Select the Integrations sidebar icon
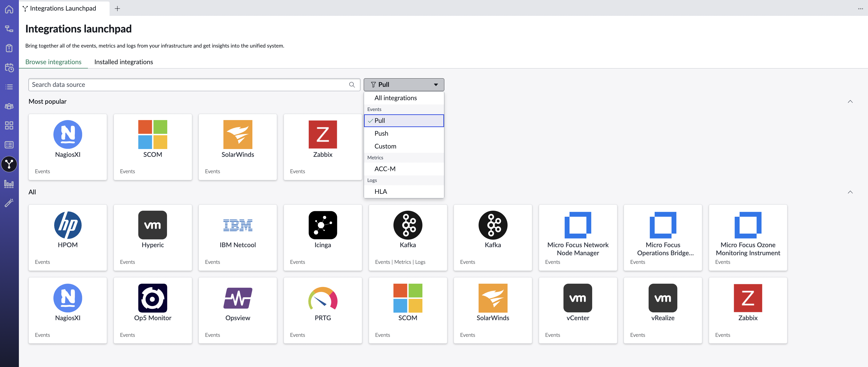Viewport: 868px width, 367px height. [x=9, y=164]
